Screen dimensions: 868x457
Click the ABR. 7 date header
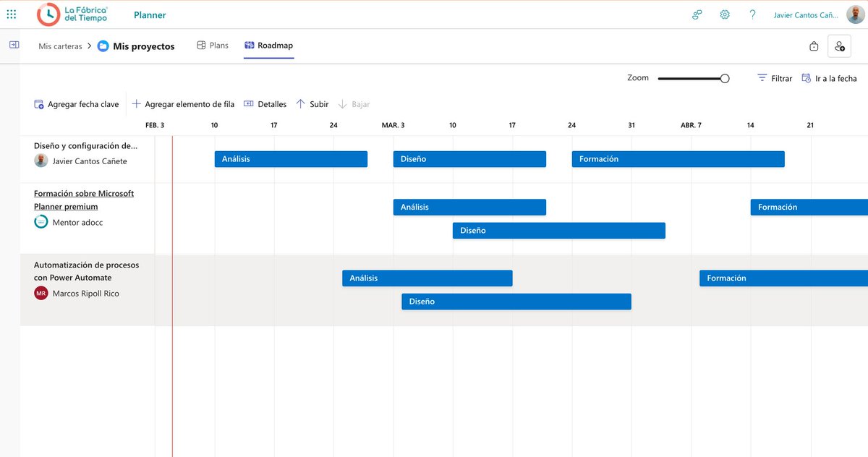691,125
